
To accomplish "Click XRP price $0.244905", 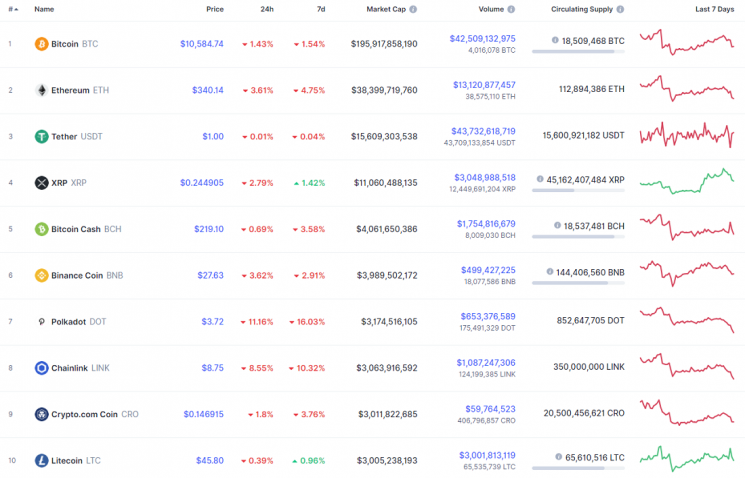I will pos(202,182).
